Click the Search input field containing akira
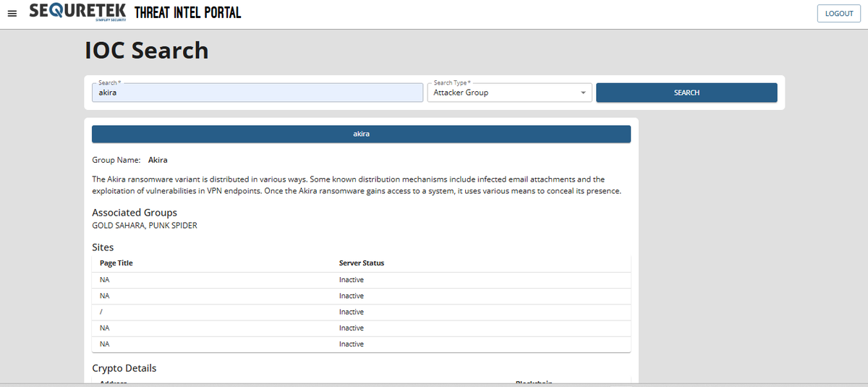 258,93
